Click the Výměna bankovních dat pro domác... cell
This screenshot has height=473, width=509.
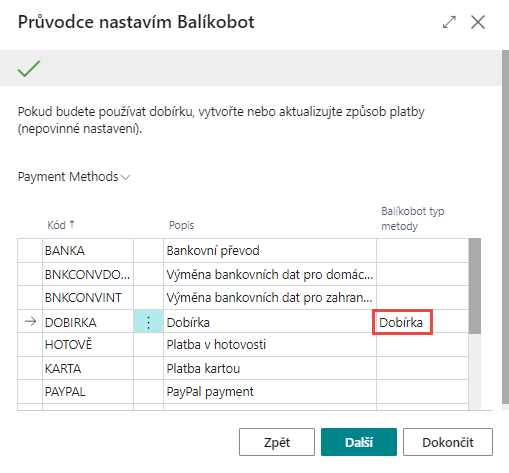pos(270,274)
